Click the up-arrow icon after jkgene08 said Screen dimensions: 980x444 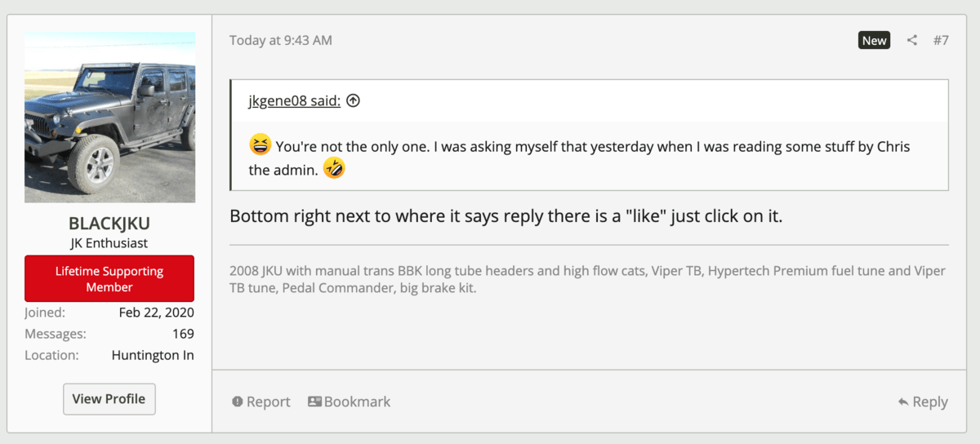point(353,101)
